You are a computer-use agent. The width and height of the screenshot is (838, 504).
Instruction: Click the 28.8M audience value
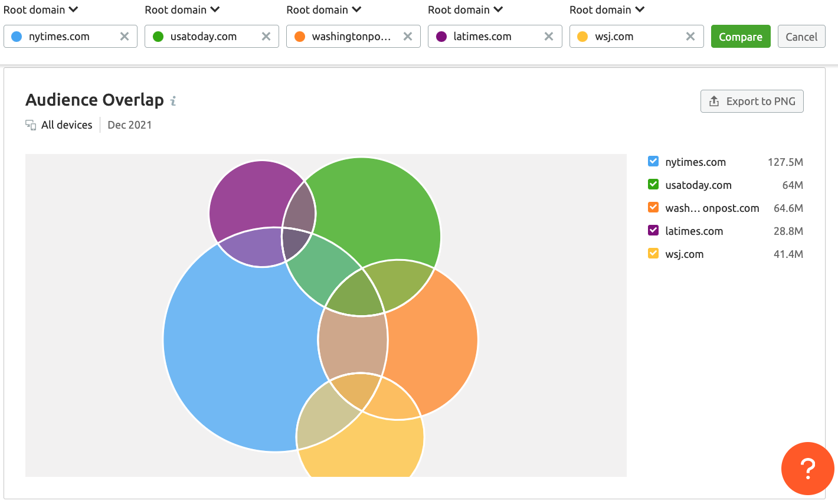[x=788, y=231]
